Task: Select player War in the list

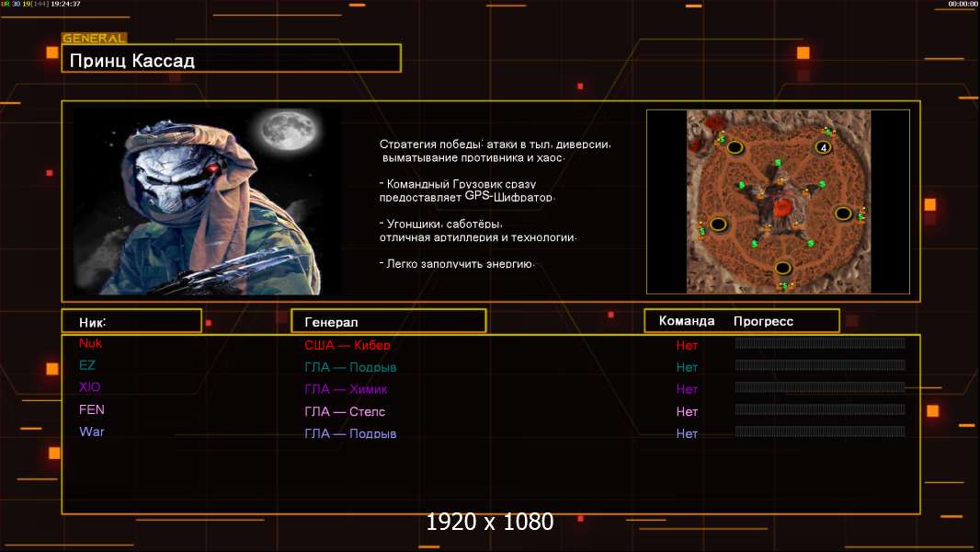Action: point(91,431)
